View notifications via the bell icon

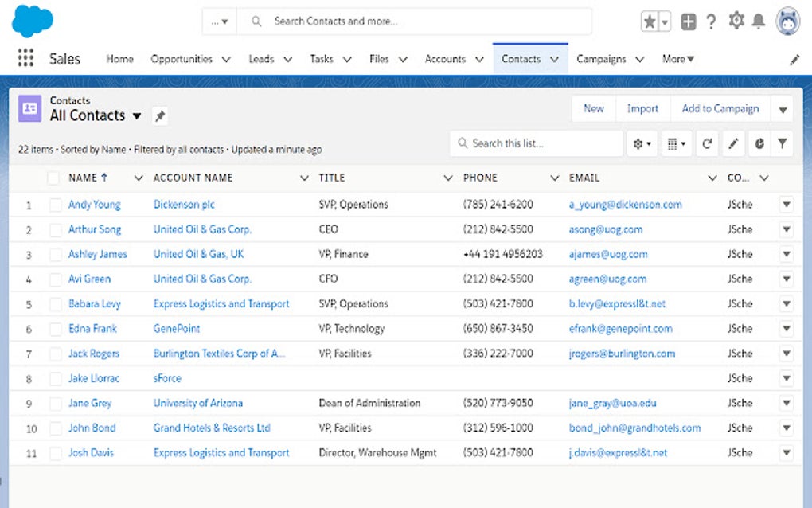click(x=759, y=22)
